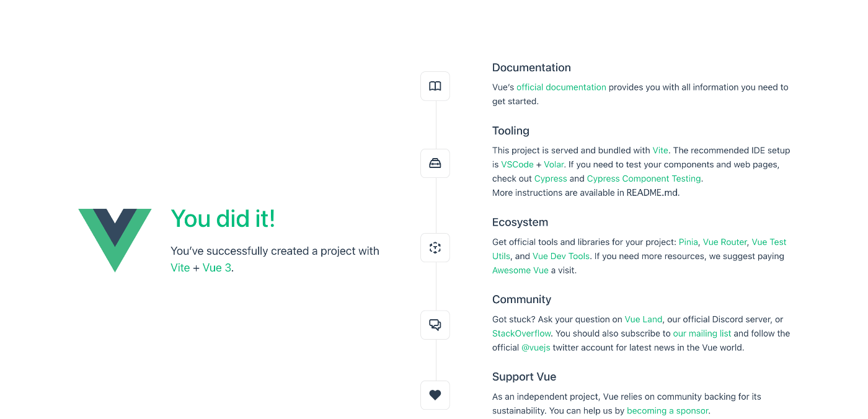868x419 pixels.
Task: Open the Vue 3 link under heading
Action: pyautogui.click(x=216, y=268)
